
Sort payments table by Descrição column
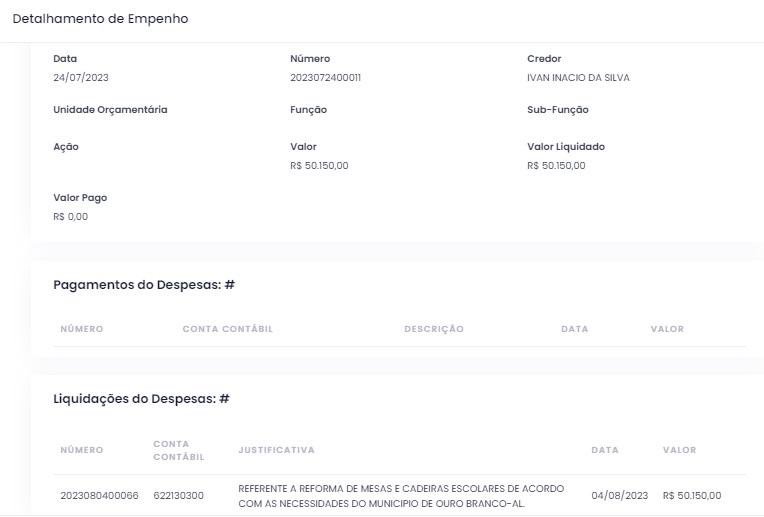coord(433,329)
